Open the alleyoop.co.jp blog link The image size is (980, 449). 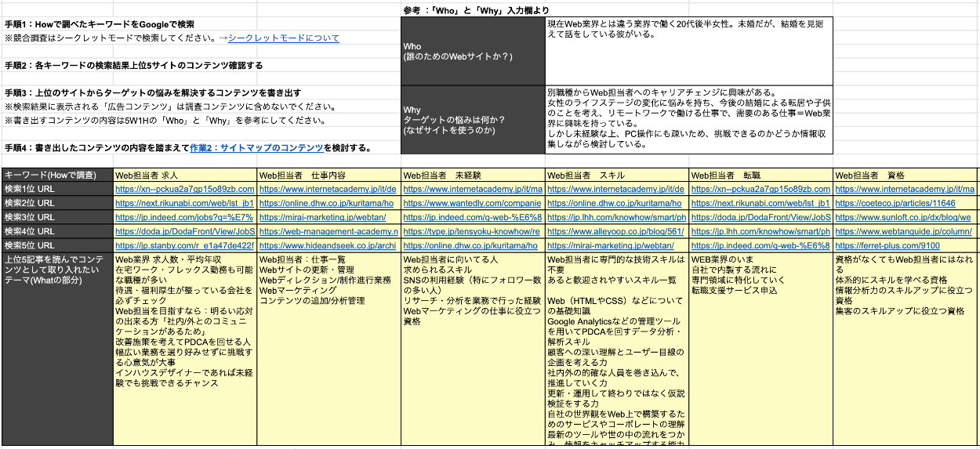(x=615, y=231)
